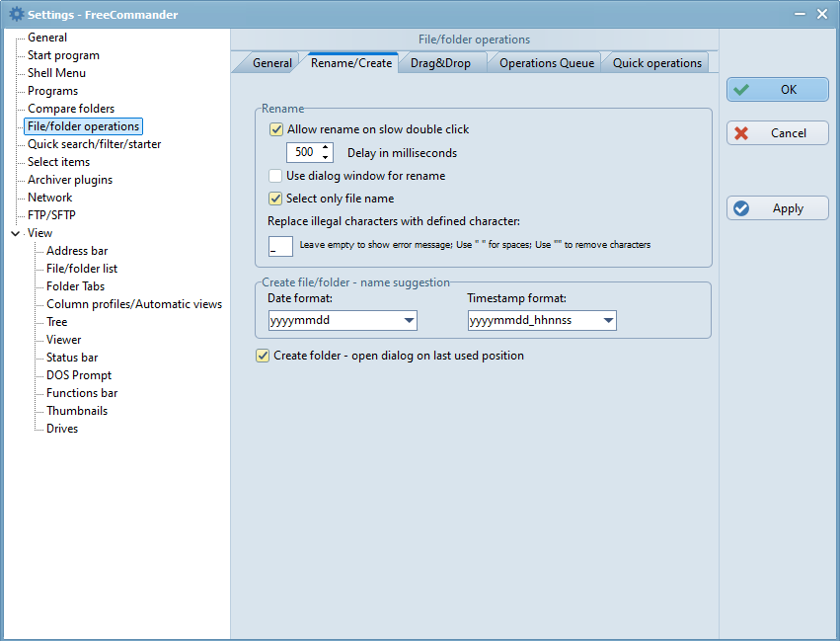This screenshot has height=641, width=840.
Task: Open Drives settings
Action: pos(61,429)
